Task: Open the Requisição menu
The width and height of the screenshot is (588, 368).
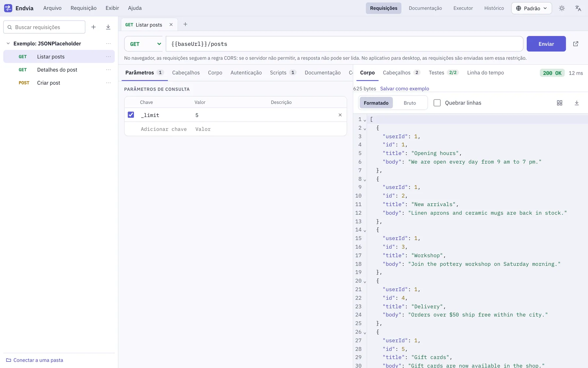Action: tap(84, 8)
